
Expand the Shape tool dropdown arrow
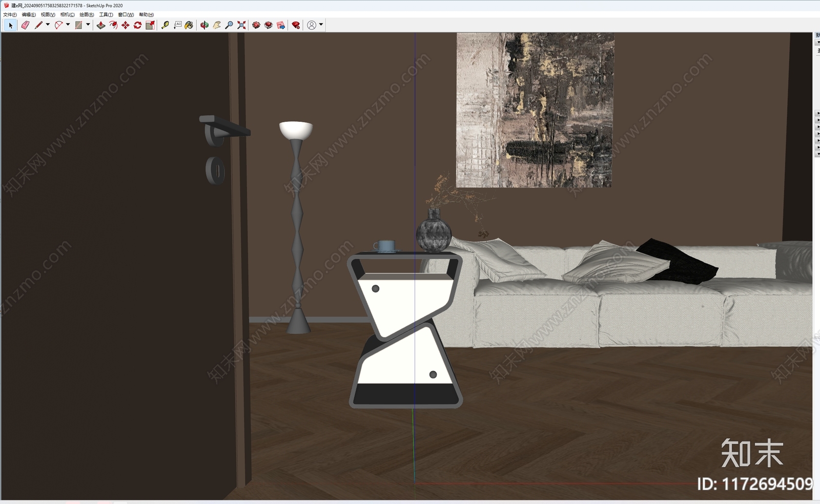[88, 25]
